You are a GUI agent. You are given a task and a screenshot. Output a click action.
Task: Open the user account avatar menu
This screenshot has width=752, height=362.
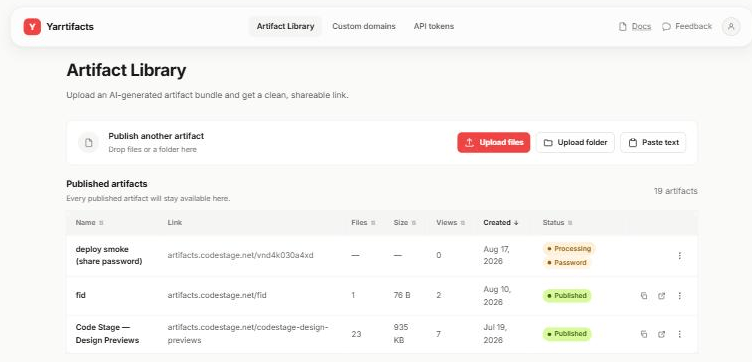tap(731, 26)
